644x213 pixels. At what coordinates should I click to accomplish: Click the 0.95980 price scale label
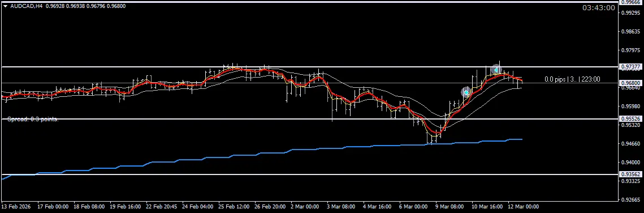pyautogui.click(x=631, y=107)
